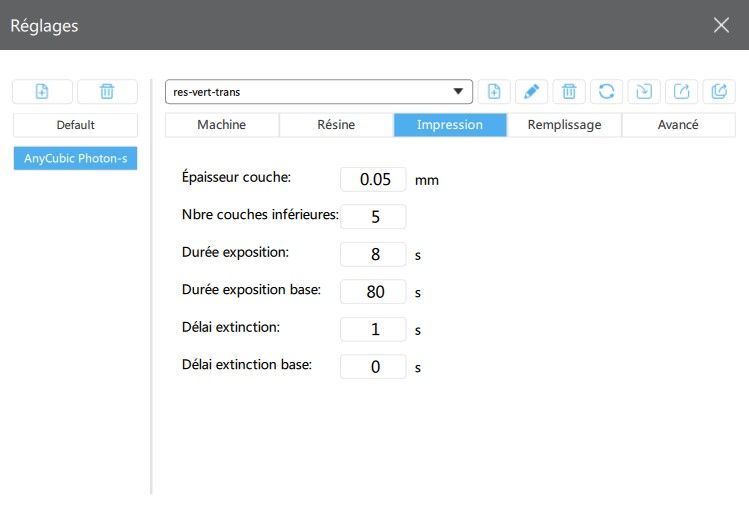Open the res-vert-trans profile dropdown

coord(319,92)
